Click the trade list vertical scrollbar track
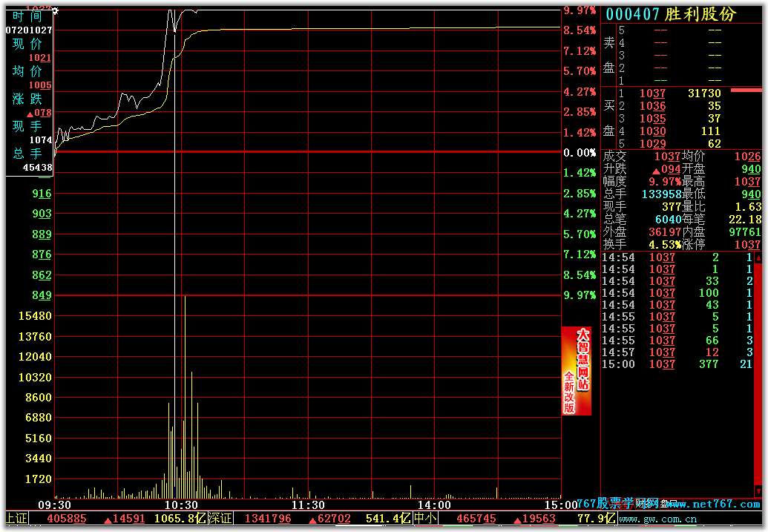This screenshot has height=532, width=768. tap(758, 375)
